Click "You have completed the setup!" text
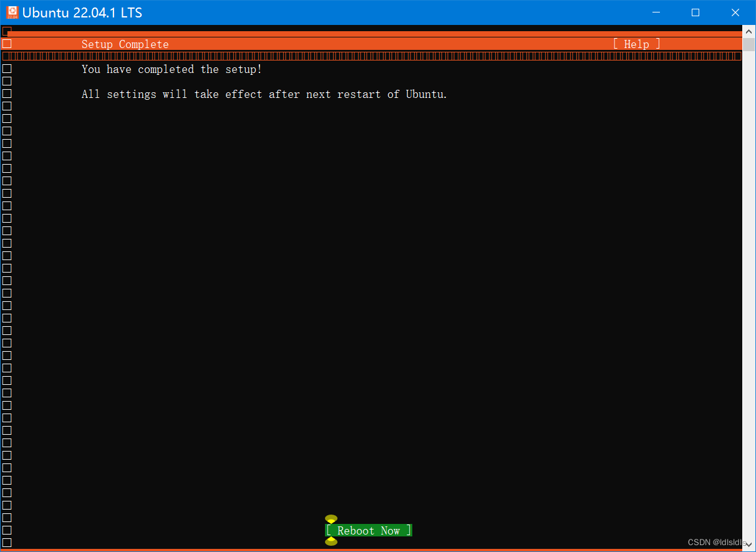The height and width of the screenshot is (552, 756). (172, 69)
